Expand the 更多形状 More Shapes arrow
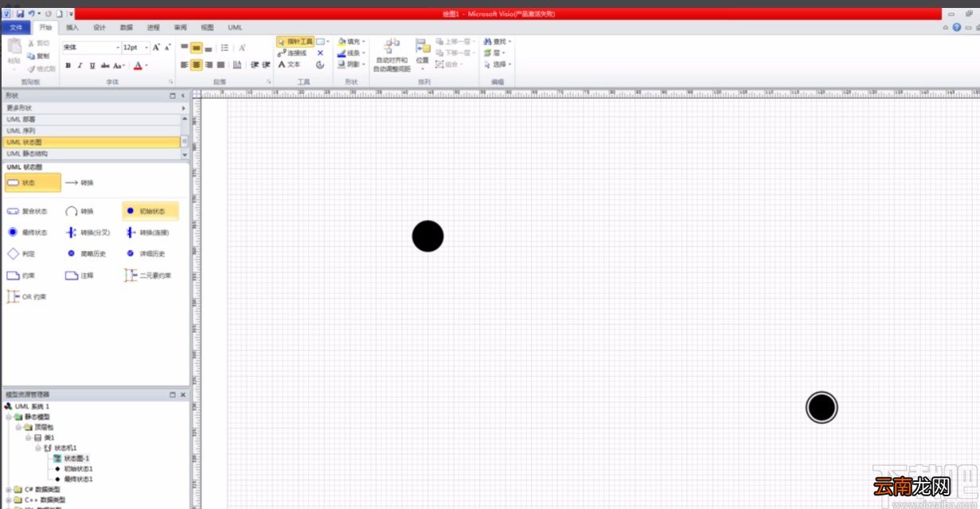Screen dimensions: 980x509 coord(184,108)
